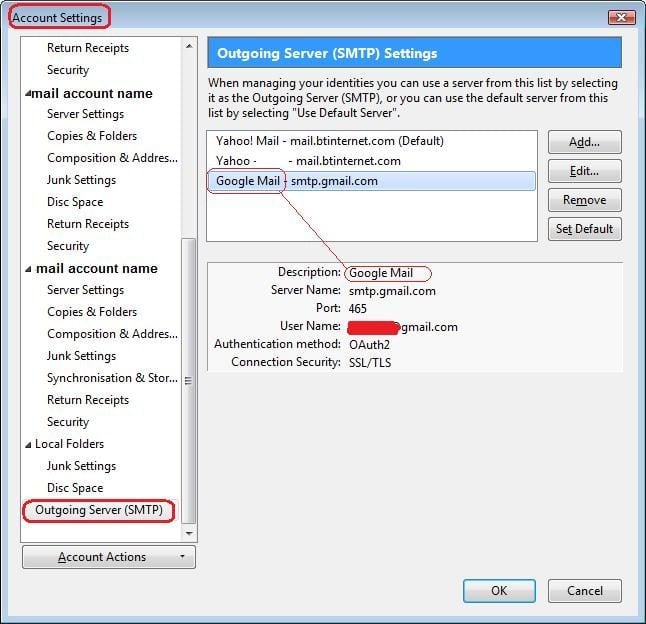The width and height of the screenshot is (646, 624).
Task: Open Disc Space under Local Folders
Action: (75, 488)
